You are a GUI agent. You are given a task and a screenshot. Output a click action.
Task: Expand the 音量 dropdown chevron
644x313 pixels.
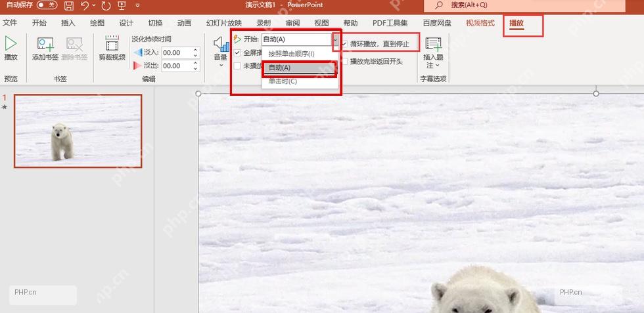pos(221,65)
